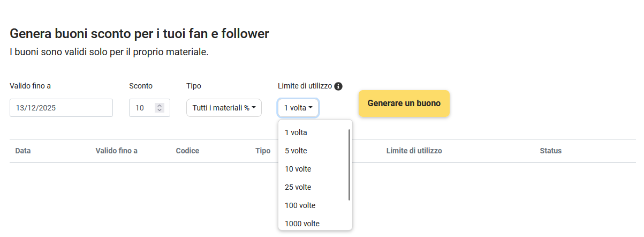Image resolution: width=644 pixels, height=237 pixels.
Task: Click the Valido fino a table column header
Action: point(116,151)
